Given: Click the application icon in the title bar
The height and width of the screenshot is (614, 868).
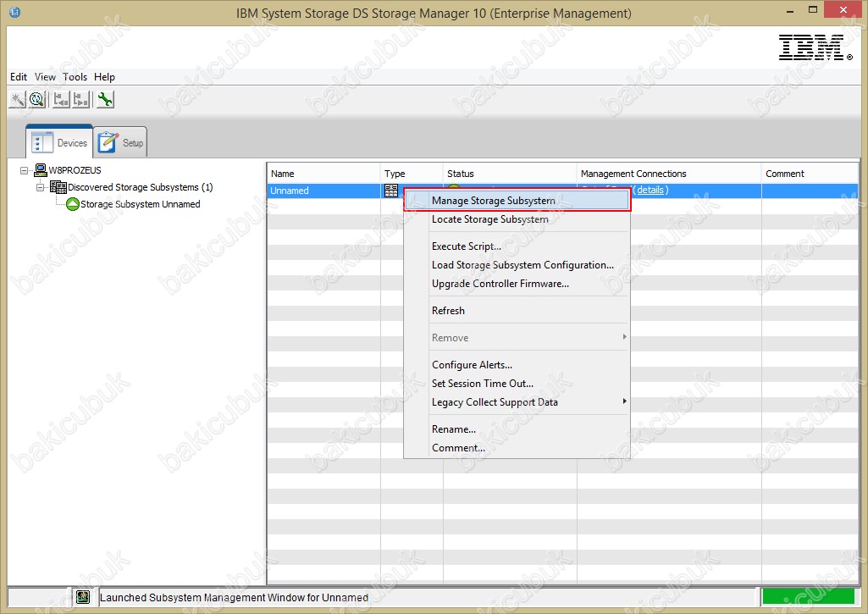Looking at the screenshot, I should point(15,12).
